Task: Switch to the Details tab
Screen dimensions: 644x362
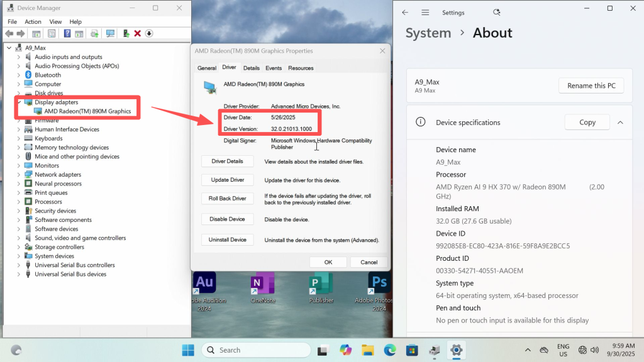Action: click(251, 68)
